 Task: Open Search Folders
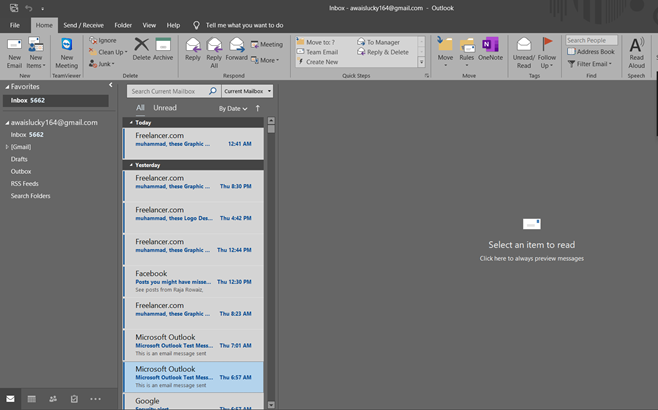(30, 196)
